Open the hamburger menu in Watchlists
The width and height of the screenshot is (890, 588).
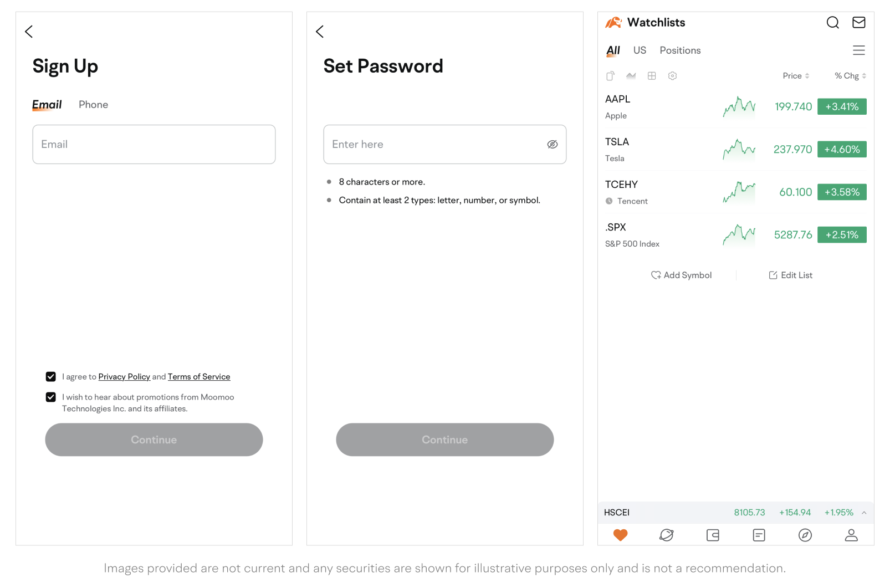(858, 50)
